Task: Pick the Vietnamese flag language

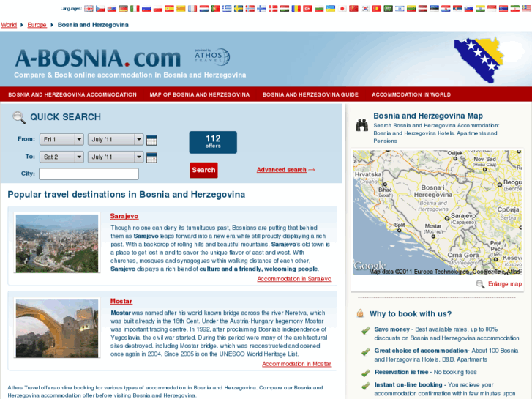Action: click(x=377, y=9)
